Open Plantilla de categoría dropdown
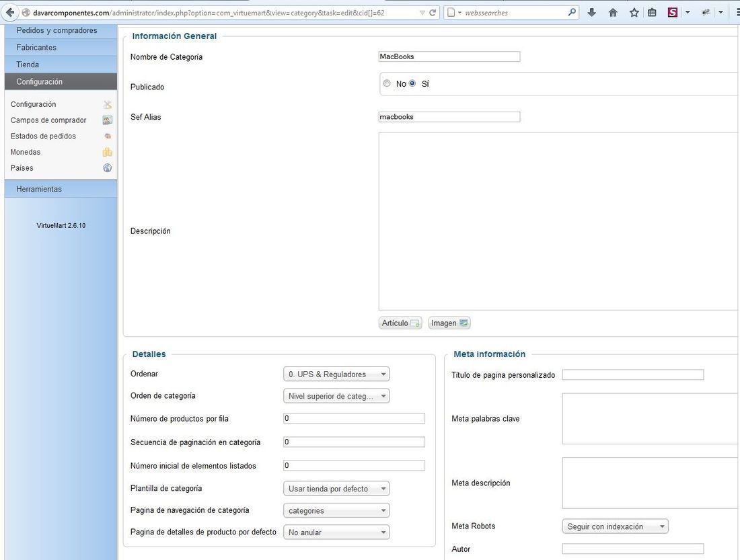The image size is (740, 560). click(336, 489)
